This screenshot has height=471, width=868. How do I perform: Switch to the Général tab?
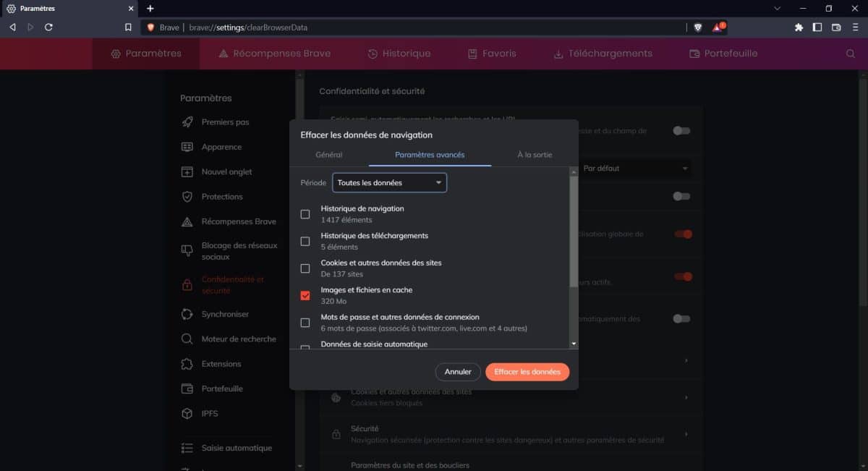tap(329, 155)
